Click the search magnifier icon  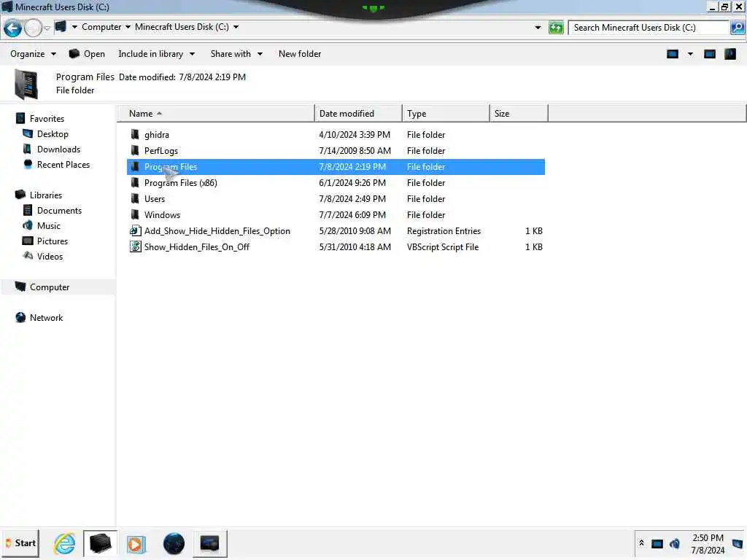tap(737, 28)
